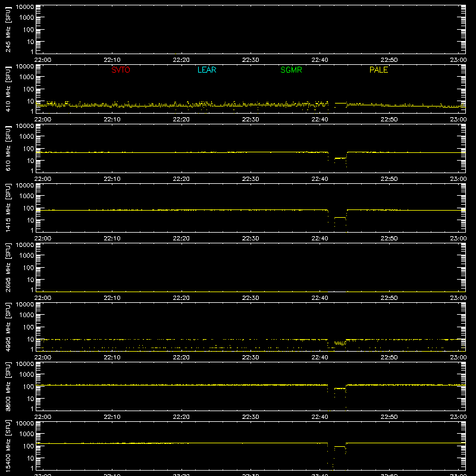Image resolution: width=476 pixels, height=476 pixels.
Task: Click 22:00 tick label below 8800 MHz plot
Action: [43, 417]
